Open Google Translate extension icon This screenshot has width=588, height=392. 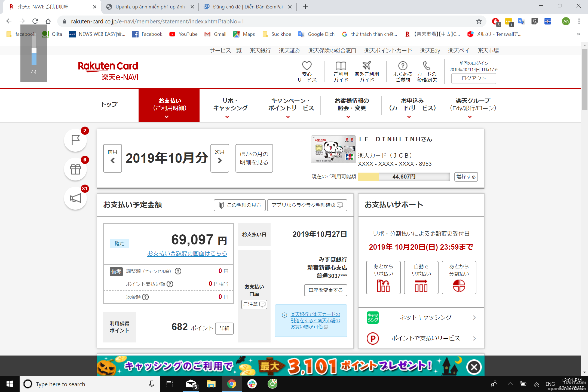[x=521, y=21]
